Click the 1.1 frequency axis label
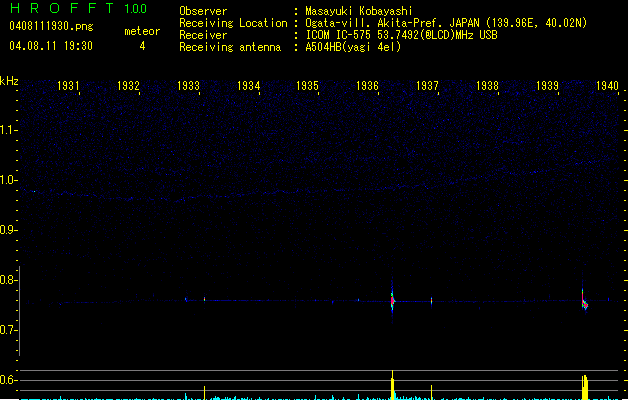Image resolution: width=629 pixels, height=400 pixels. 8,130
